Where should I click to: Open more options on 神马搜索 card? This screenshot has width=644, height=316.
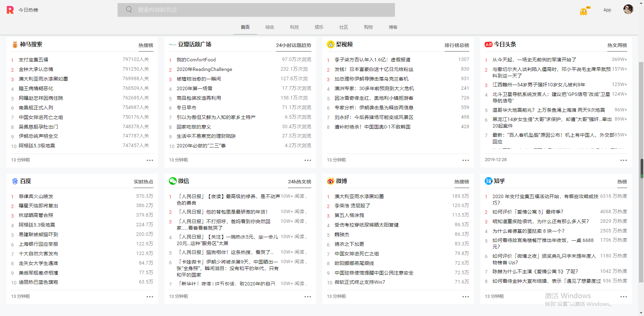[x=150, y=160]
